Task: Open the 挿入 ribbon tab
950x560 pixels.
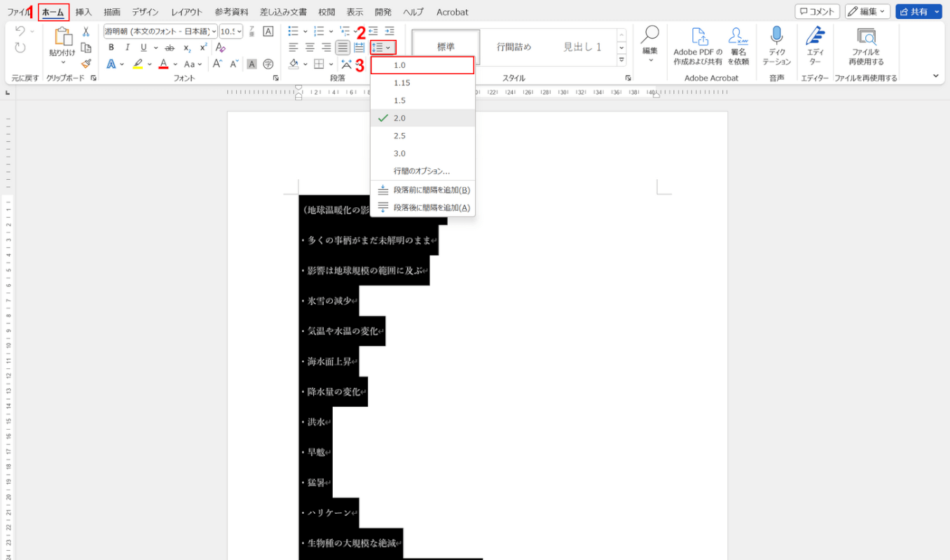Action: pos(83,12)
